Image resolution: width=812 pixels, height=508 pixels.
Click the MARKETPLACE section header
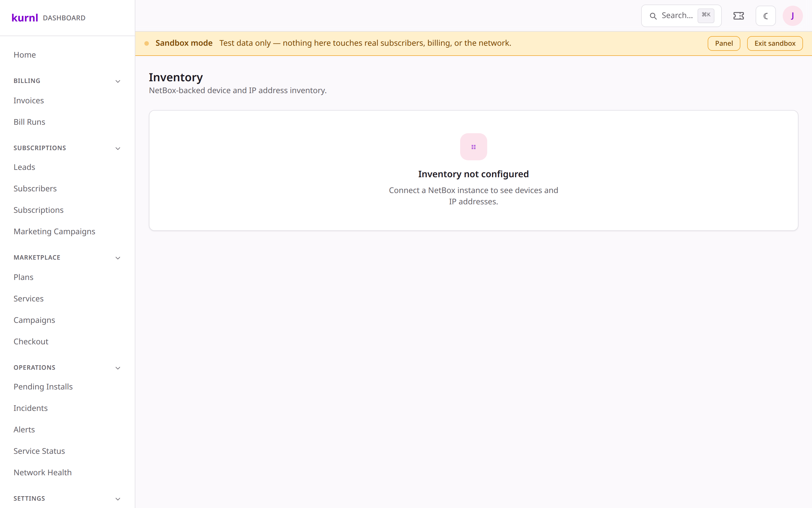pos(37,258)
